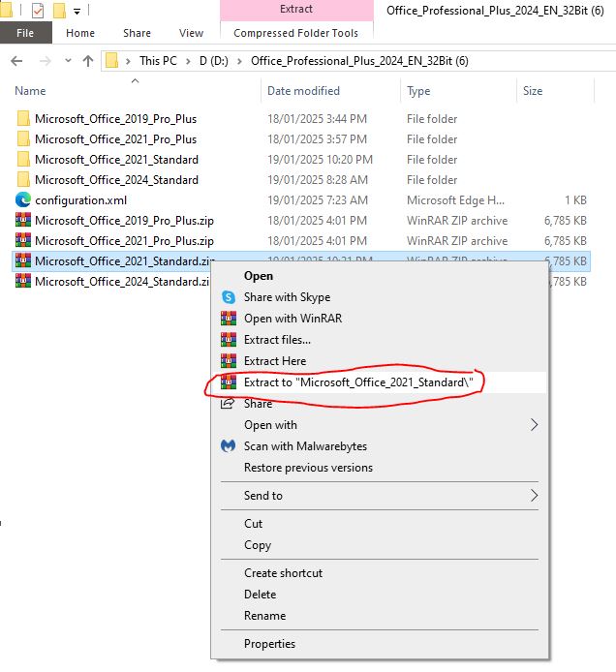Click the folder icon in address bar
Screen dimensions: 616x672
112,60
